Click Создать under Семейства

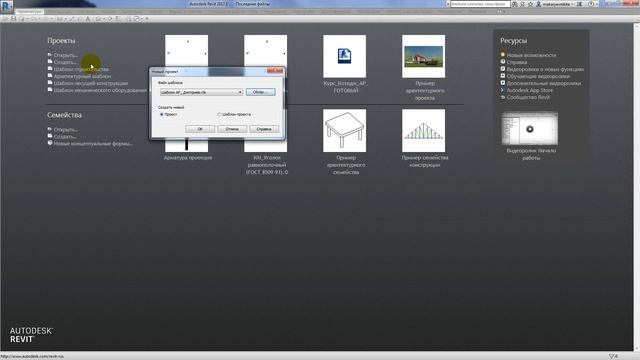click(65, 136)
